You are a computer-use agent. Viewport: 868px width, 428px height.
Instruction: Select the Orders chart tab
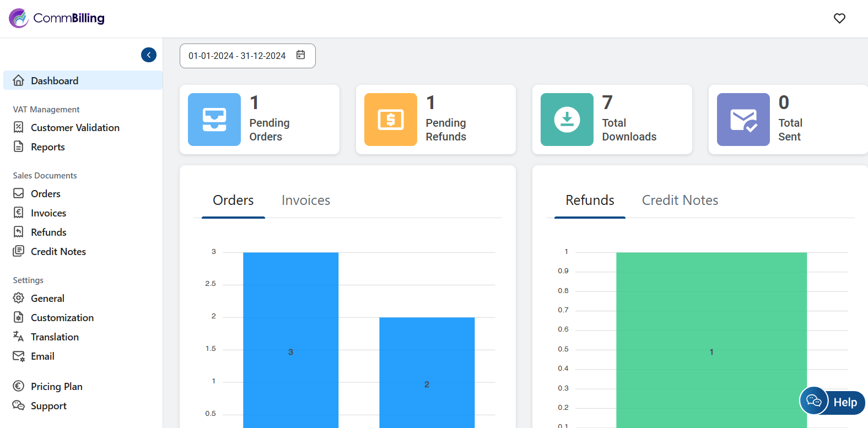click(x=233, y=201)
